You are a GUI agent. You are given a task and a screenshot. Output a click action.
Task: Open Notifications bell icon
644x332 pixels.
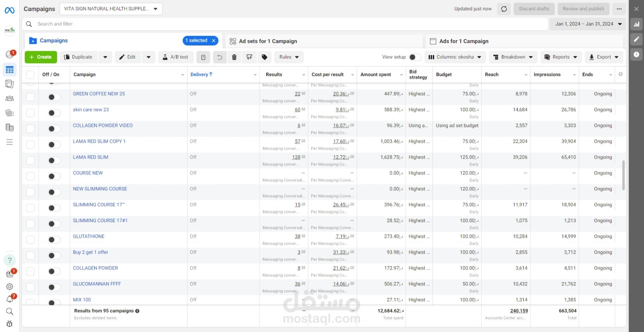click(x=10, y=299)
